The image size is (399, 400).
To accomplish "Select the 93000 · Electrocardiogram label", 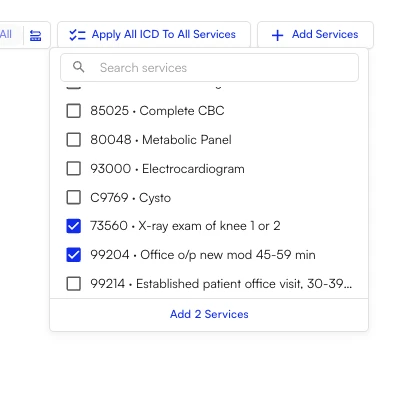I will 167,169.
